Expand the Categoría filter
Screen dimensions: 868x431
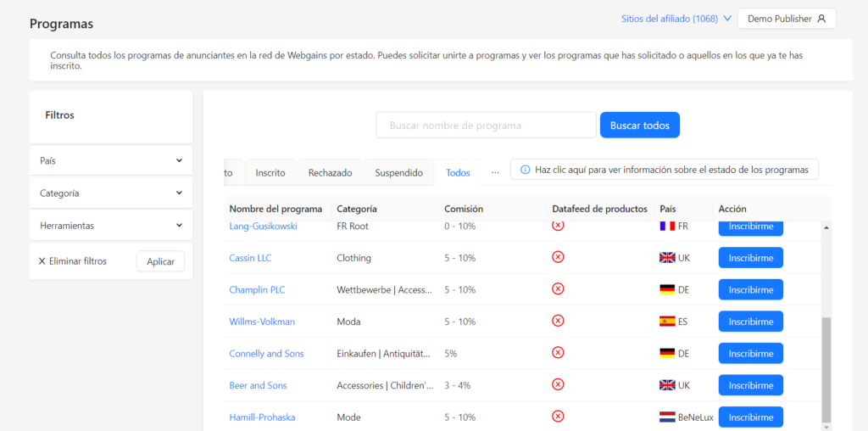[x=111, y=193]
